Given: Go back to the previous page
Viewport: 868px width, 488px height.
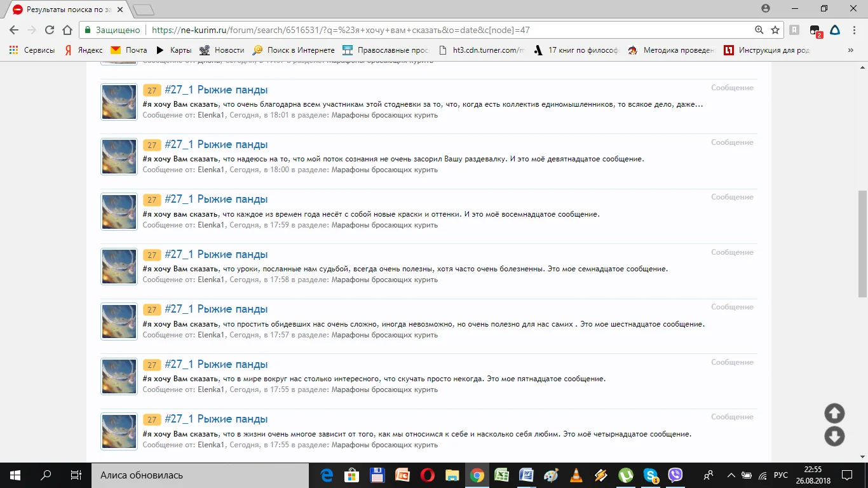Looking at the screenshot, I should click(13, 30).
